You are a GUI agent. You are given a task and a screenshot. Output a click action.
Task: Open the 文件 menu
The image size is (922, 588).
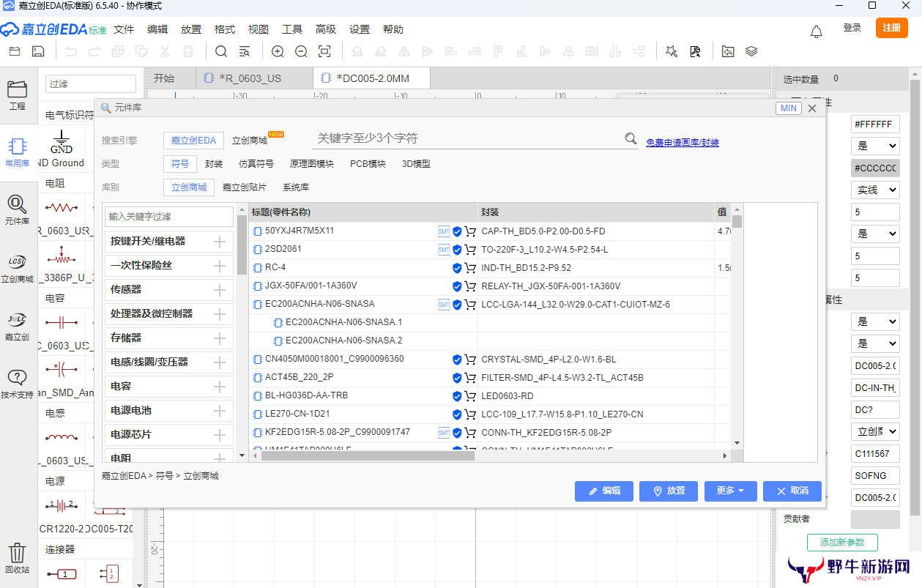124,29
